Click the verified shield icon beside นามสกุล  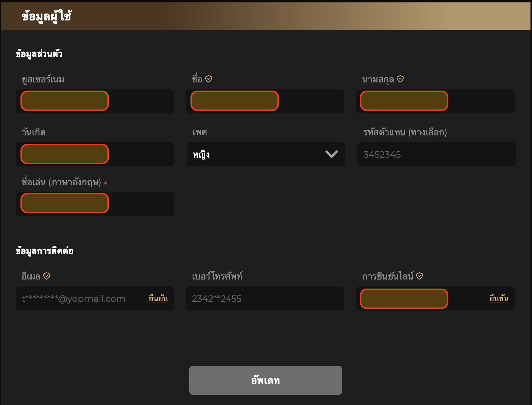pyautogui.click(x=400, y=79)
